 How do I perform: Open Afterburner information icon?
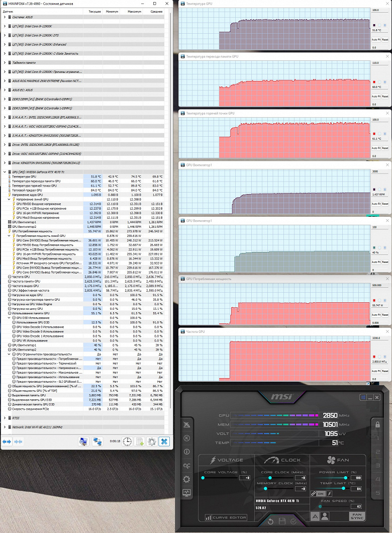[x=186, y=452]
